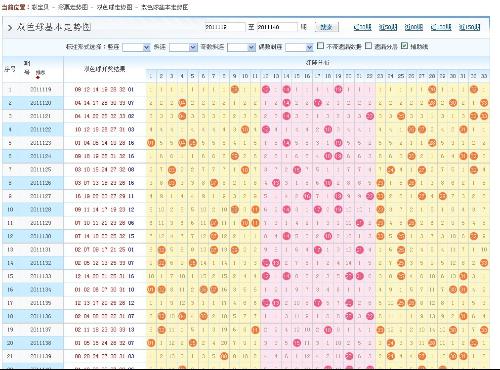Select orange ball 11 in row 2011128
The width and height of the screenshot is (500, 370).
click(x=255, y=209)
